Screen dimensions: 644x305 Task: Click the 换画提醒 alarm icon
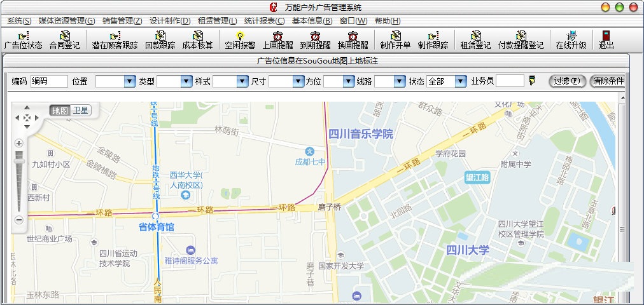click(x=353, y=36)
